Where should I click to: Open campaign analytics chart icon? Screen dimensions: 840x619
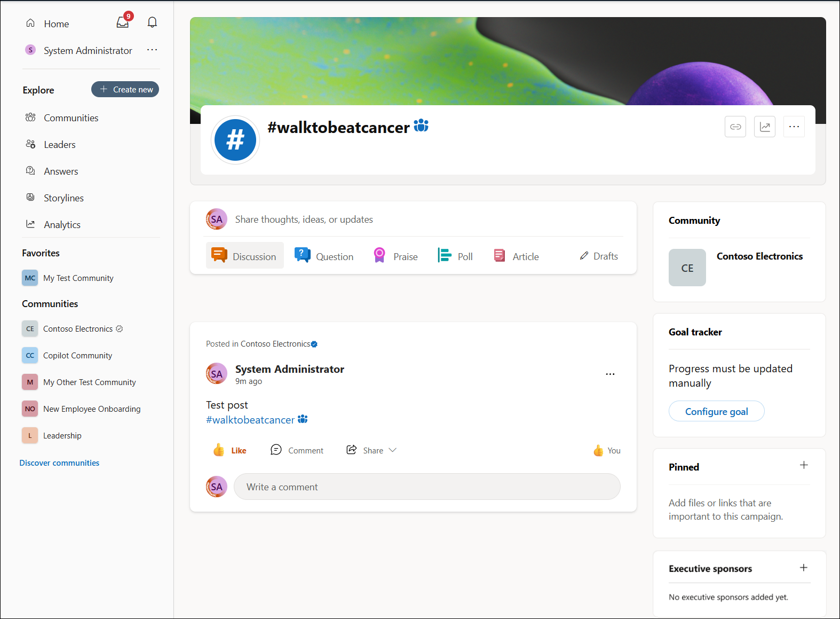point(764,127)
